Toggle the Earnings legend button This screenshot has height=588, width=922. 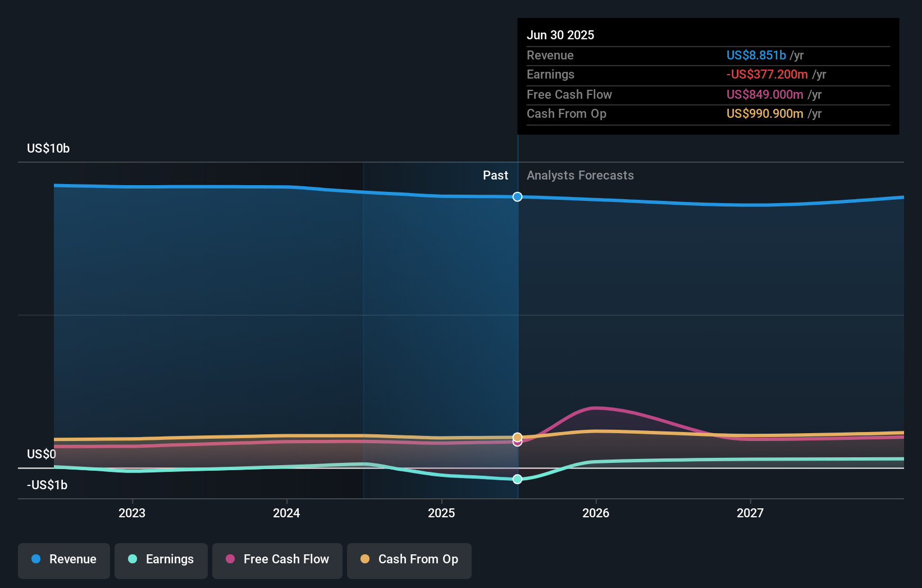[161, 561]
